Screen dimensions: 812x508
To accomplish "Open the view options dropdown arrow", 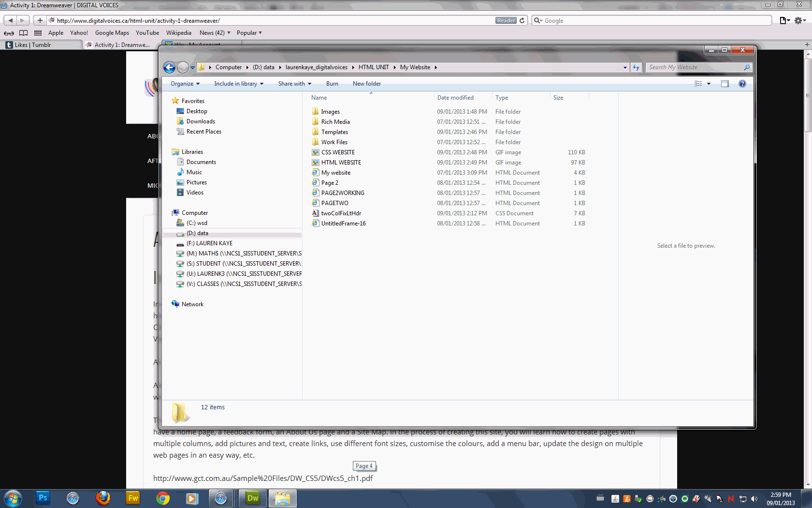I will 709,84.
